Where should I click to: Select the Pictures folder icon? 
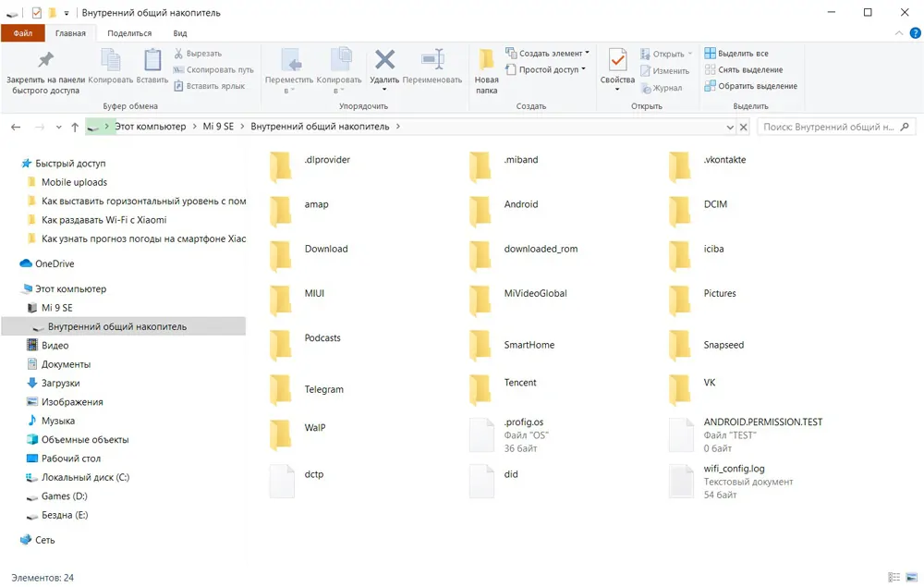pos(679,300)
